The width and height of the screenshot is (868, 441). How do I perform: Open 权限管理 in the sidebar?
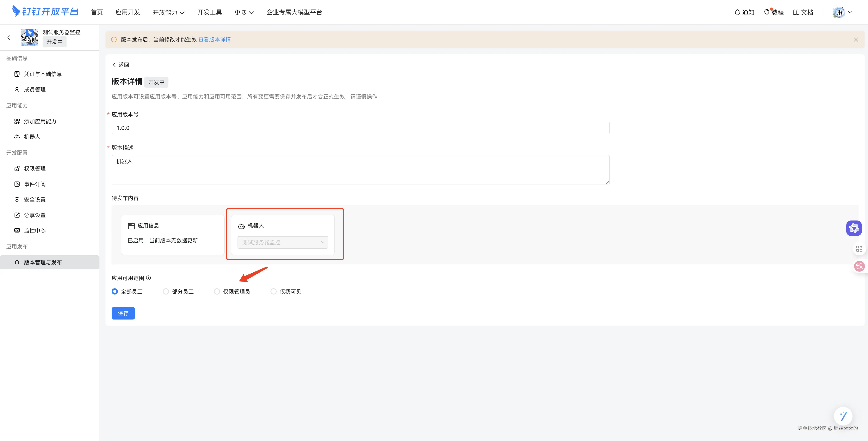[35, 168]
